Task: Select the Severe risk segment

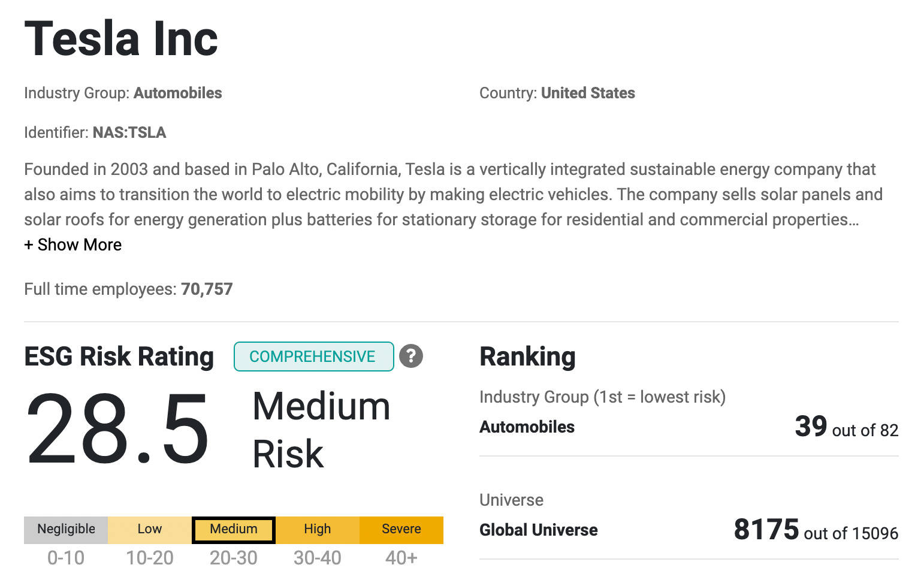Action: point(401,530)
